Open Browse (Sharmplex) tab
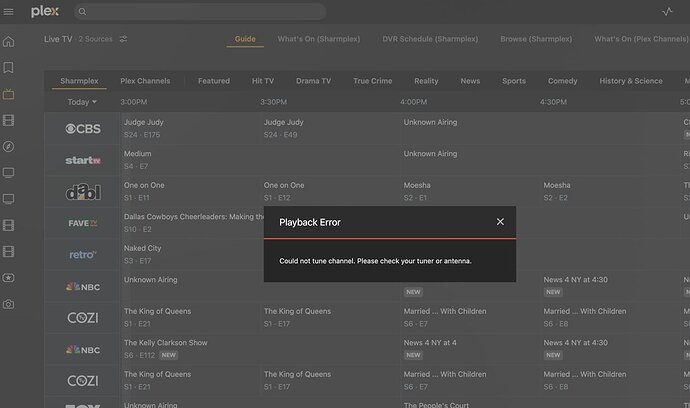Viewport: 690px width, 408px height. (x=536, y=39)
